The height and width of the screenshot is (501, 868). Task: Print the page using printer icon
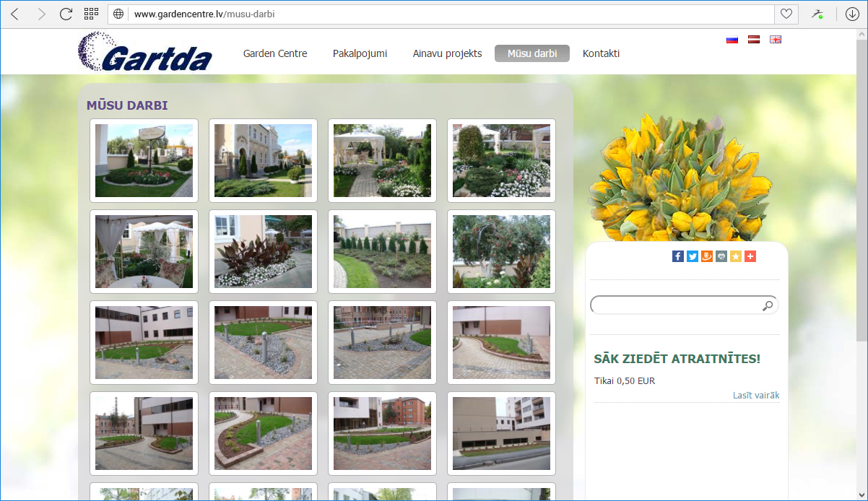(721, 256)
